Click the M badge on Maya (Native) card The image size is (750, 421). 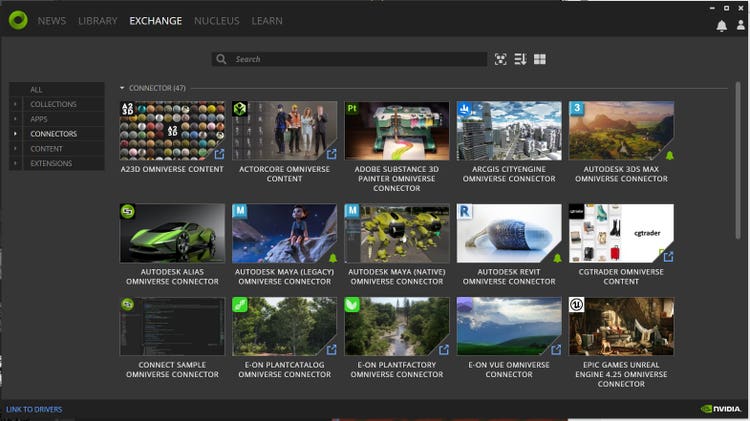(352, 211)
